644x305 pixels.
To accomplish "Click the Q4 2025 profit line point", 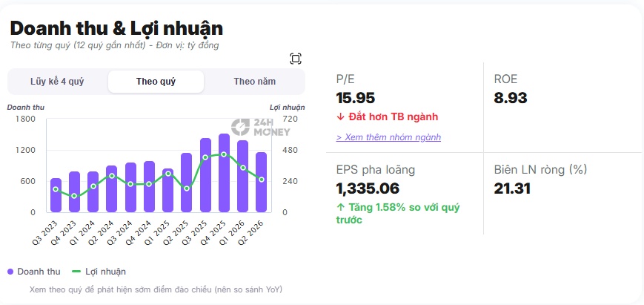I will (x=224, y=154).
